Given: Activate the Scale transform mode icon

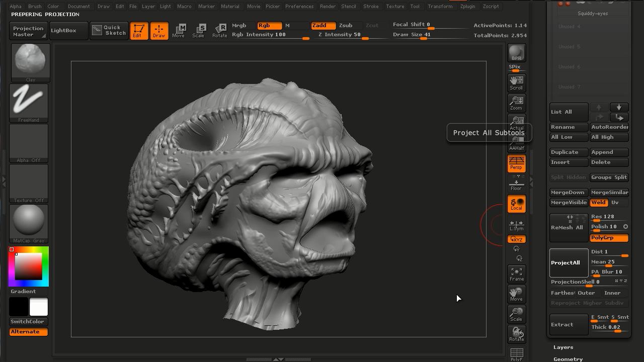Looking at the screenshot, I should (198, 30).
